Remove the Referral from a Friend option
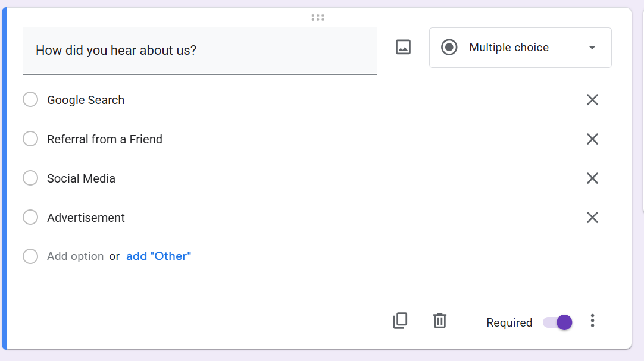This screenshot has height=361, width=644. click(592, 139)
